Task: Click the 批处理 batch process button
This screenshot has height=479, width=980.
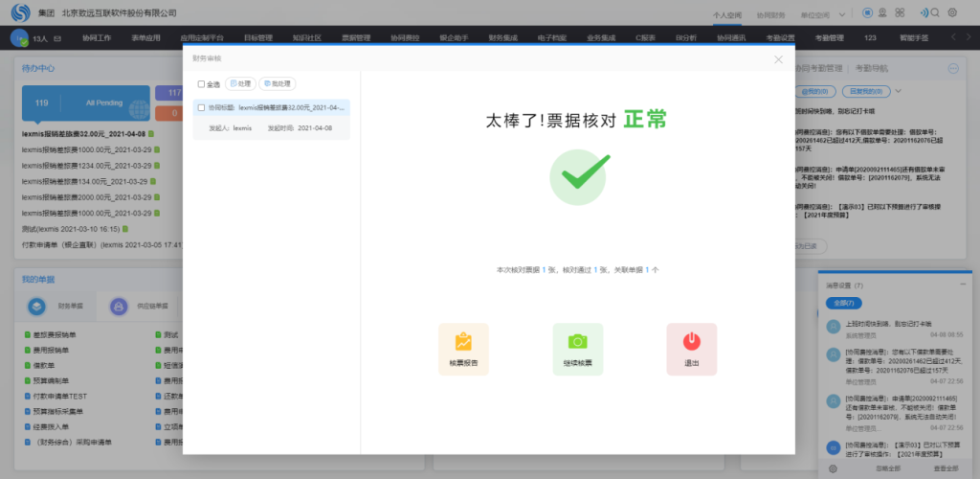Action: (278, 84)
